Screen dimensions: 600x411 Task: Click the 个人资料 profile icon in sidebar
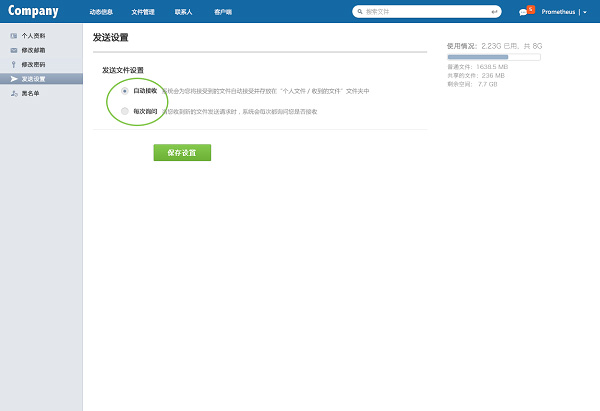pyautogui.click(x=13, y=35)
